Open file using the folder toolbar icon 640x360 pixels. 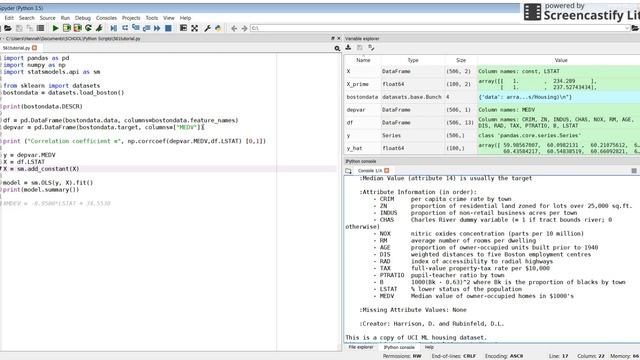8,28
